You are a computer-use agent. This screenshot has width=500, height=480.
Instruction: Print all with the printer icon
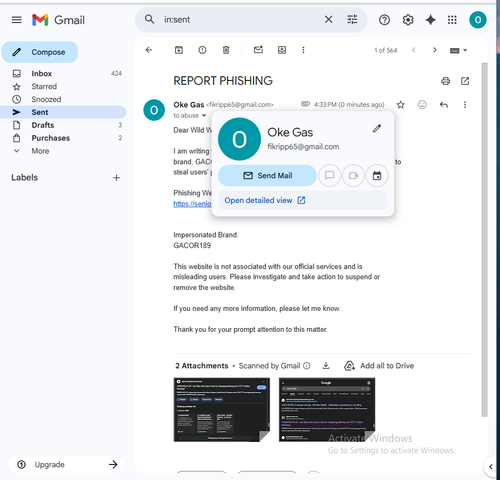pyautogui.click(x=445, y=81)
